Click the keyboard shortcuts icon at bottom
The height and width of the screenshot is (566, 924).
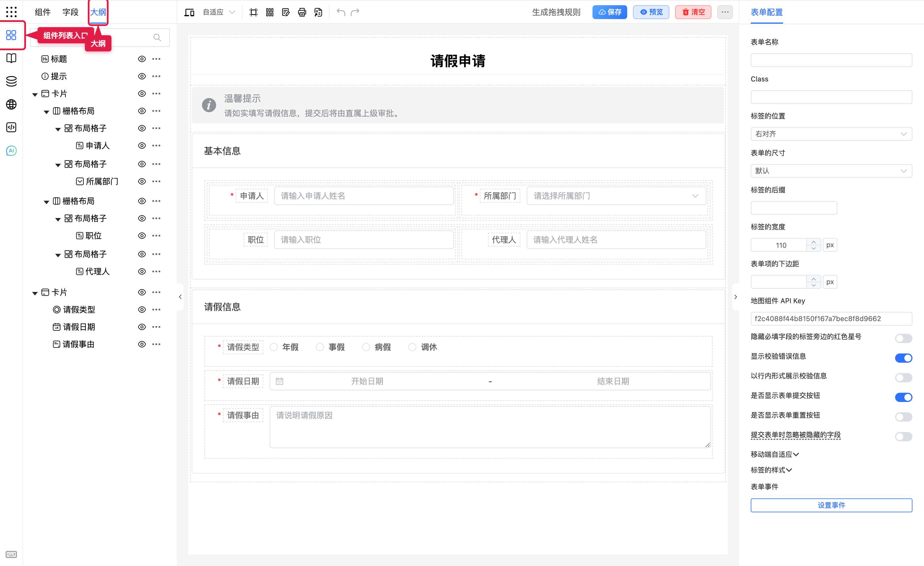coord(11,554)
